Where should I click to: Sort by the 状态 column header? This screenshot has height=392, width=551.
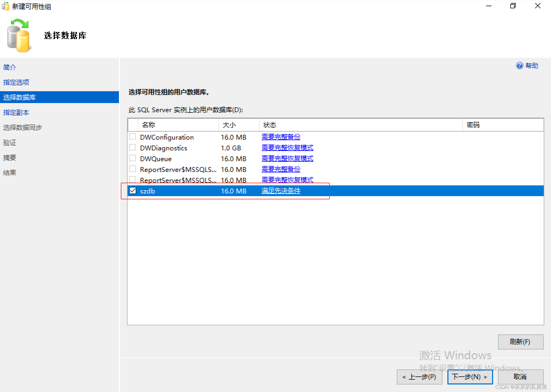point(361,125)
